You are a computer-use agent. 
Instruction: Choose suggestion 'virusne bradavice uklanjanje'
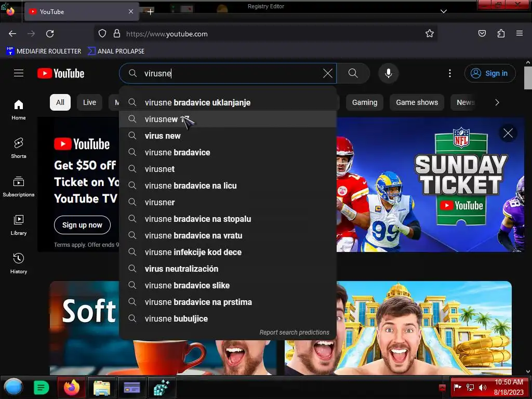pyautogui.click(x=228, y=102)
